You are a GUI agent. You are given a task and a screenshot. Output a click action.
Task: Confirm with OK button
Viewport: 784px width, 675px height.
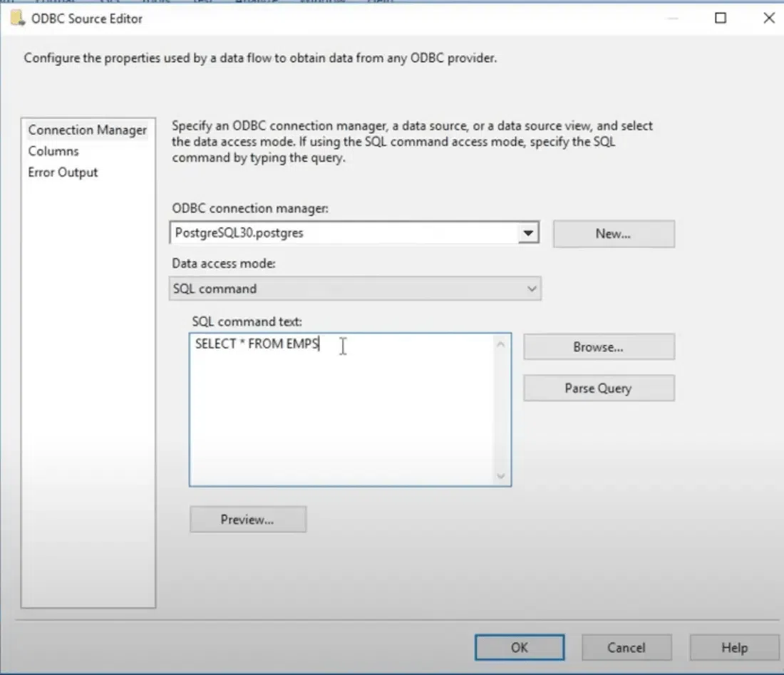click(520, 647)
